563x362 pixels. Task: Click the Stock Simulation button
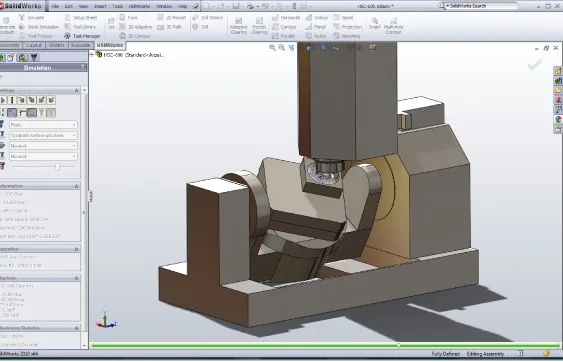[x=39, y=27]
